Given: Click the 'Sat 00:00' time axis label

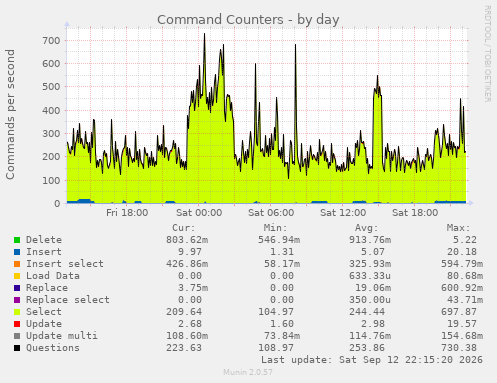Looking at the screenshot, I should (x=199, y=213).
